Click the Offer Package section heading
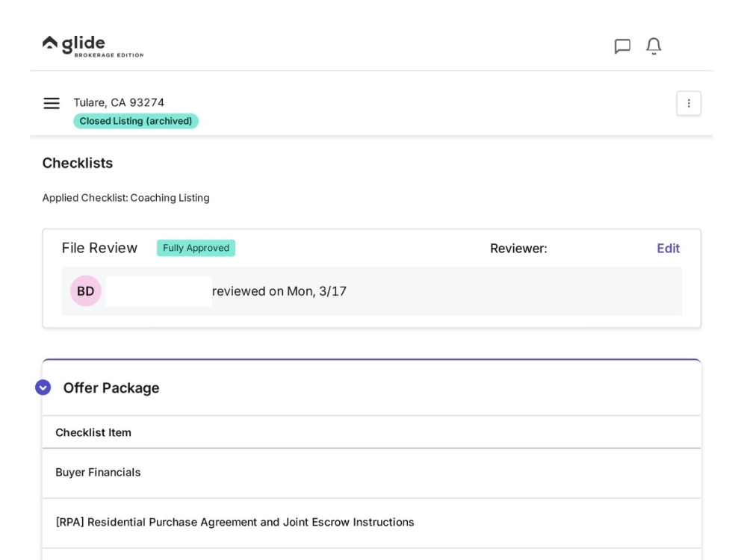The image size is (747, 560). click(x=111, y=388)
